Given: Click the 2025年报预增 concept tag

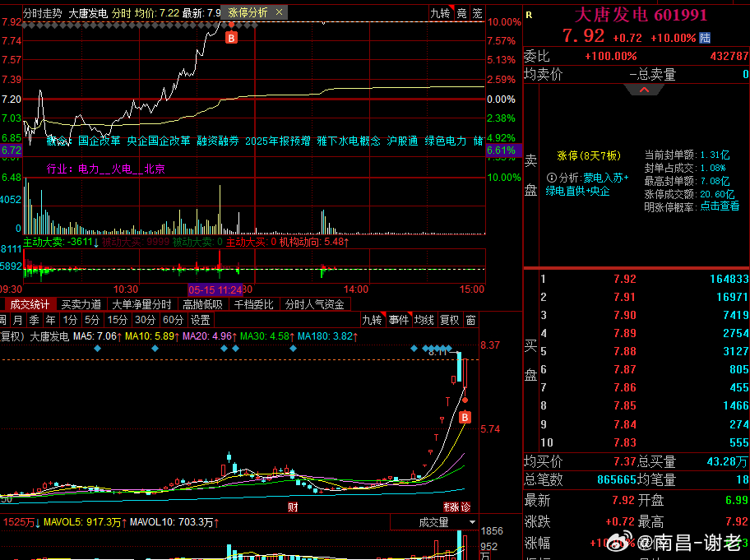Looking at the screenshot, I should click(277, 141).
